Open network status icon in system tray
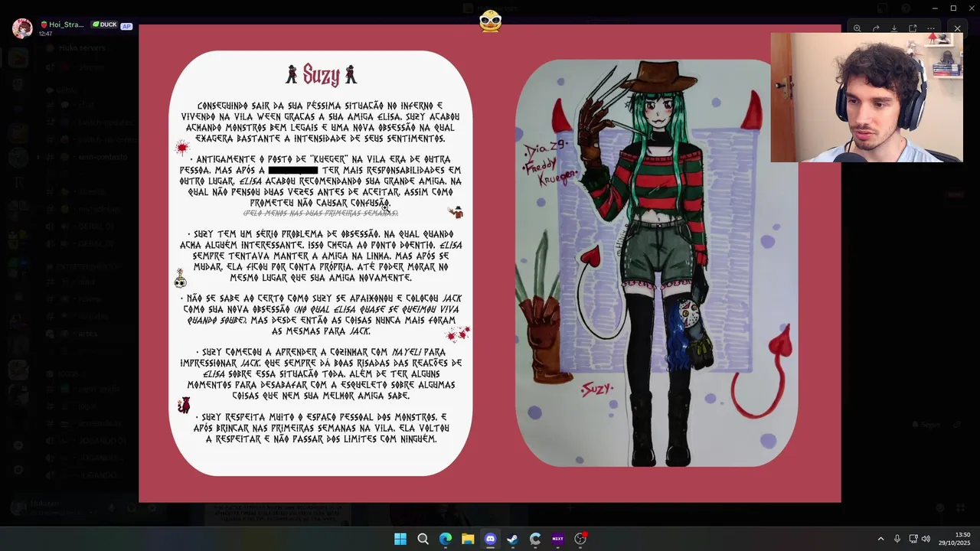The width and height of the screenshot is (980, 551). (913, 539)
